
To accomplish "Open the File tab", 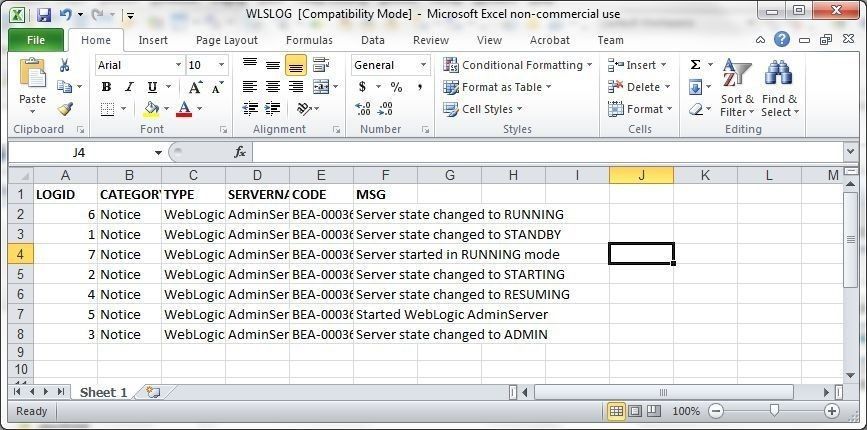I will point(36,40).
